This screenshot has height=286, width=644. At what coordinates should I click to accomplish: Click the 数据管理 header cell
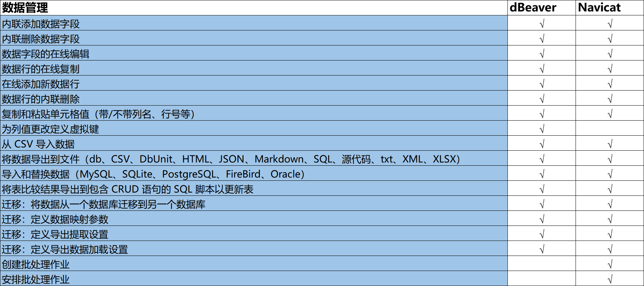click(x=25, y=8)
